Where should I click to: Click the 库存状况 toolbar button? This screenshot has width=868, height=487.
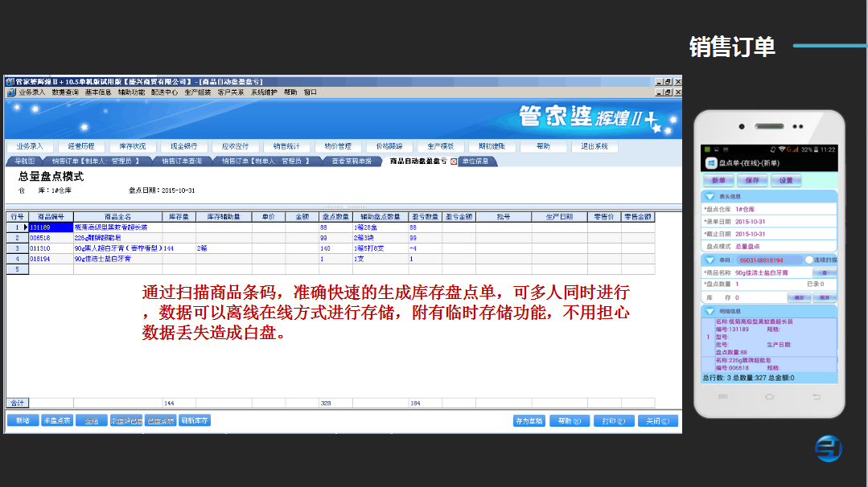point(133,146)
